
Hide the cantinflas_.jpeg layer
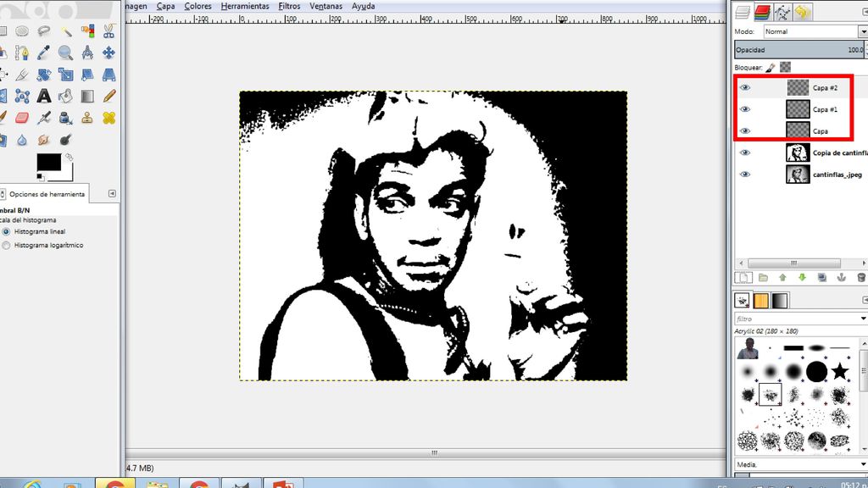click(745, 175)
